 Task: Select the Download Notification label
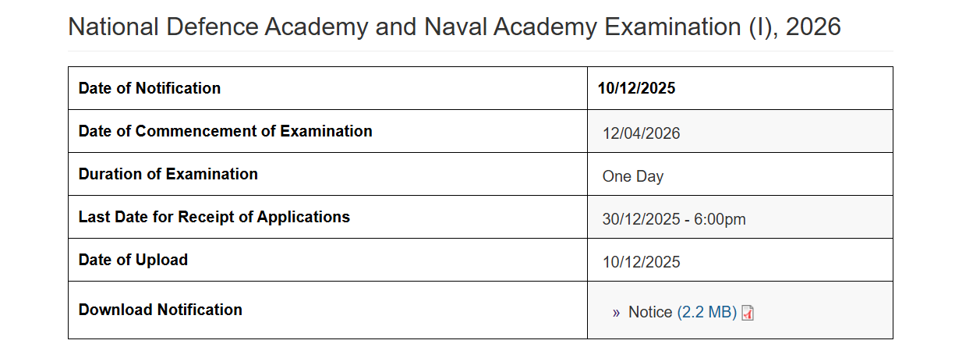[161, 310]
